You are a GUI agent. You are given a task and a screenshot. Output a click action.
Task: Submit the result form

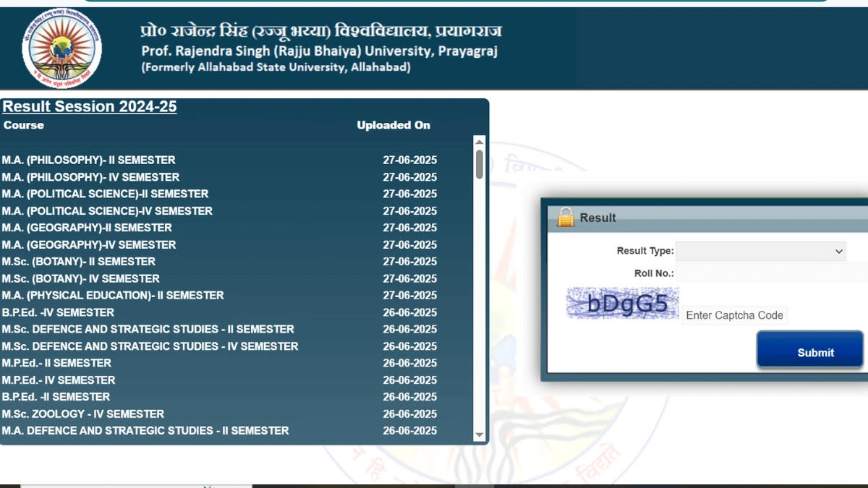[x=810, y=351]
